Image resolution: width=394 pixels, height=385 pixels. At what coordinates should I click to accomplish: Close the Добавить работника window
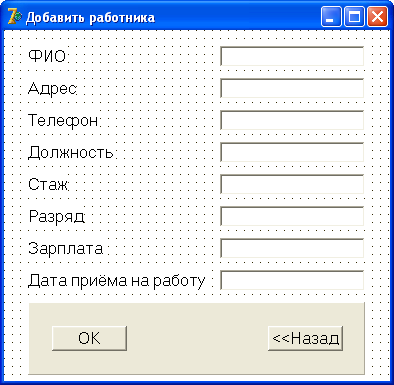[x=377, y=17]
